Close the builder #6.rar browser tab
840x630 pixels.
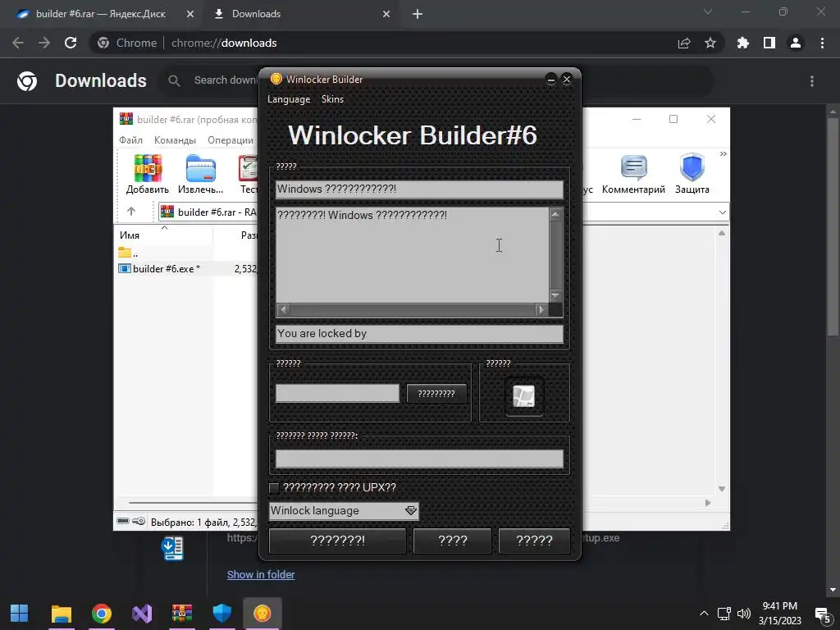[190, 15]
